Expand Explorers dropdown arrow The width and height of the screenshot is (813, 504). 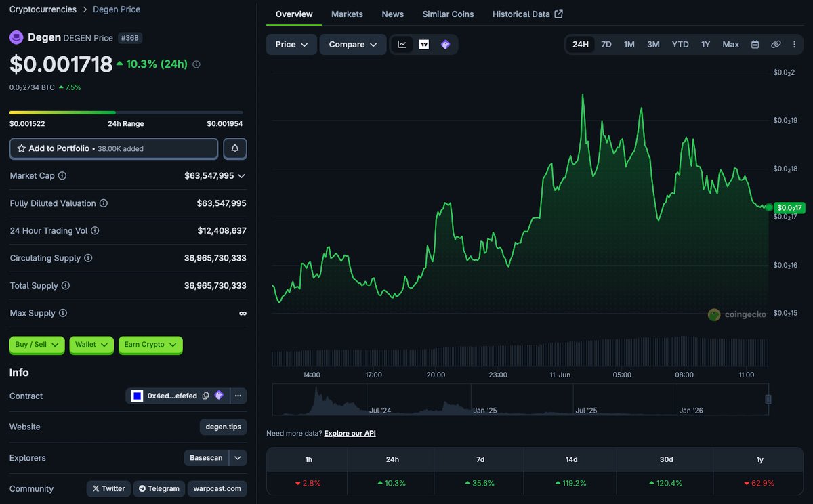238,458
